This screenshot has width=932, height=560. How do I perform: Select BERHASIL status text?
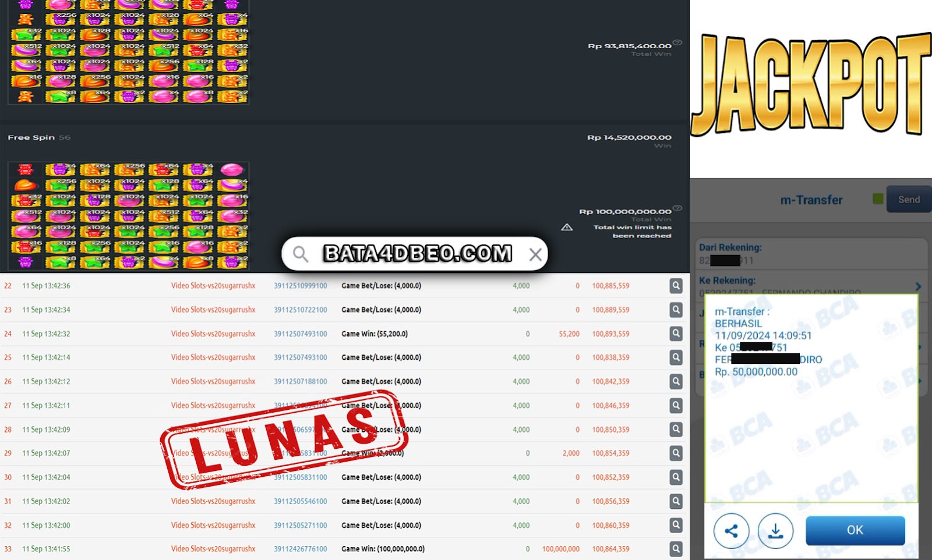click(738, 324)
